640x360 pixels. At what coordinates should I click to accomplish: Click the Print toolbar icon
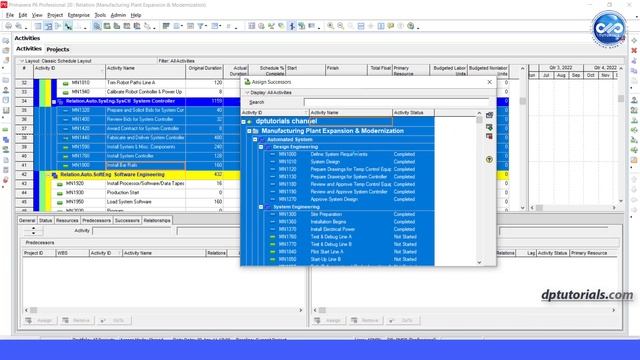click(8, 26)
